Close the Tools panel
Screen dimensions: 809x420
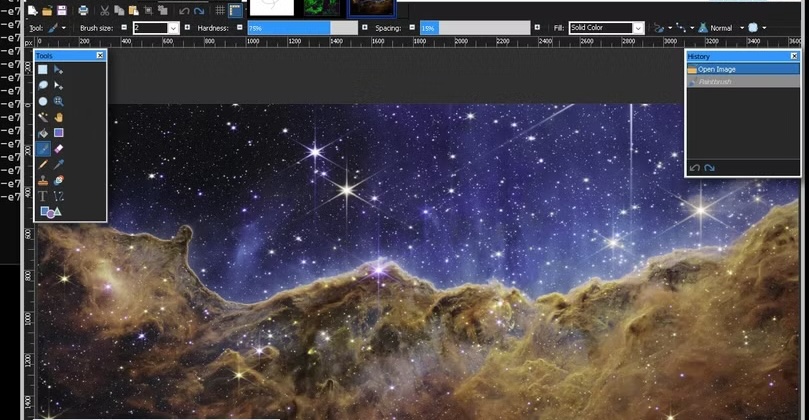[x=100, y=55]
